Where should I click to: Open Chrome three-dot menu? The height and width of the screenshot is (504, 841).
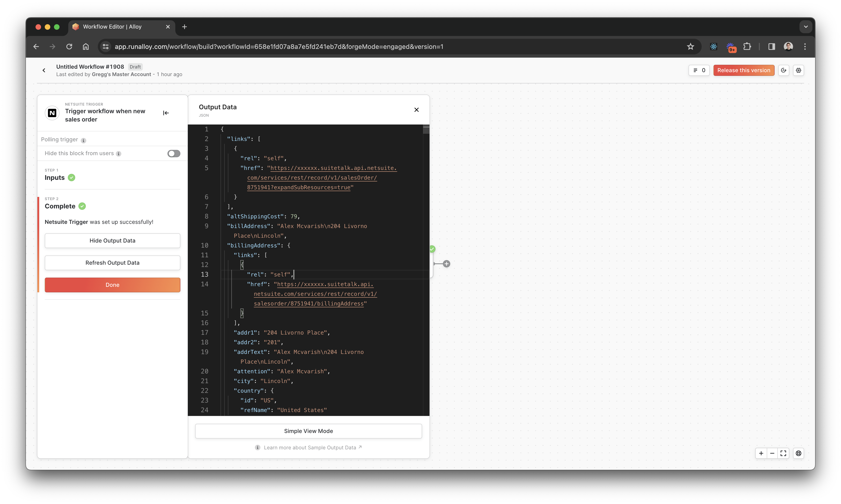click(x=805, y=47)
